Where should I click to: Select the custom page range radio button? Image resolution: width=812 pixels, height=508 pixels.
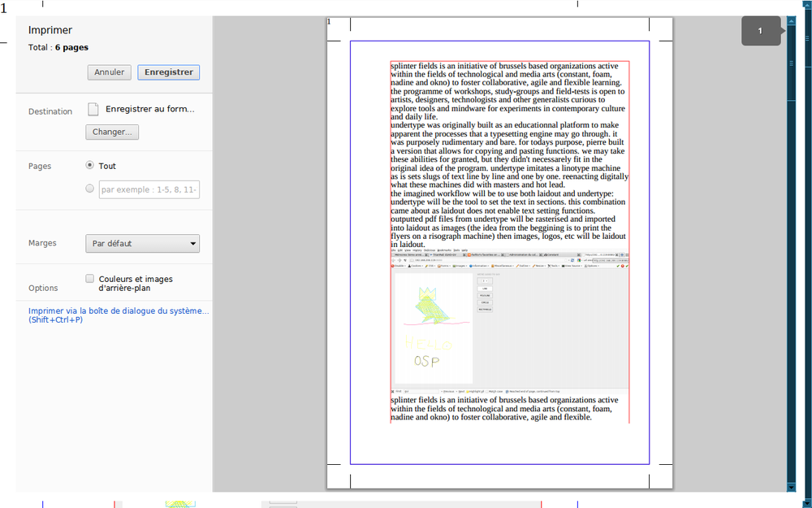(90, 189)
